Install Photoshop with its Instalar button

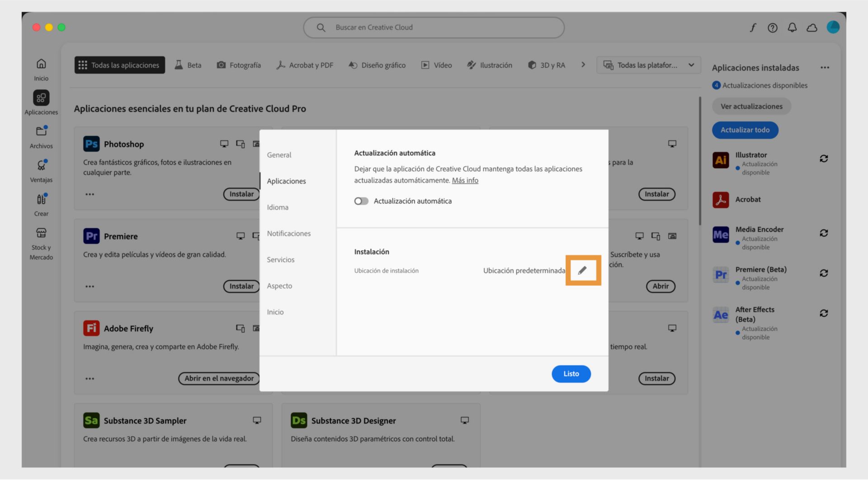tap(241, 194)
